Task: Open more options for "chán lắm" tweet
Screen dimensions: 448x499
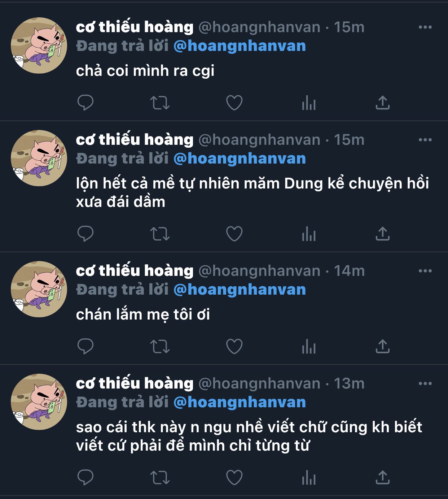Action: tap(425, 271)
